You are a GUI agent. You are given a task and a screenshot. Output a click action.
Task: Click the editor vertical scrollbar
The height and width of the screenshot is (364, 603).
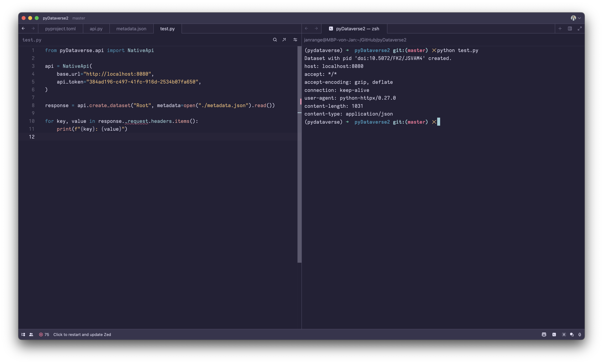[299, 171]
